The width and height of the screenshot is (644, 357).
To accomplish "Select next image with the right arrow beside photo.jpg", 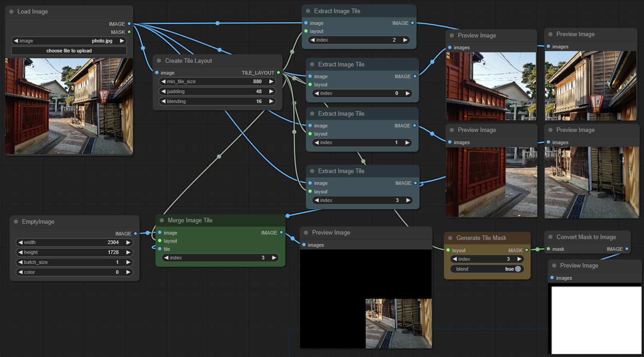I will 122,41.
